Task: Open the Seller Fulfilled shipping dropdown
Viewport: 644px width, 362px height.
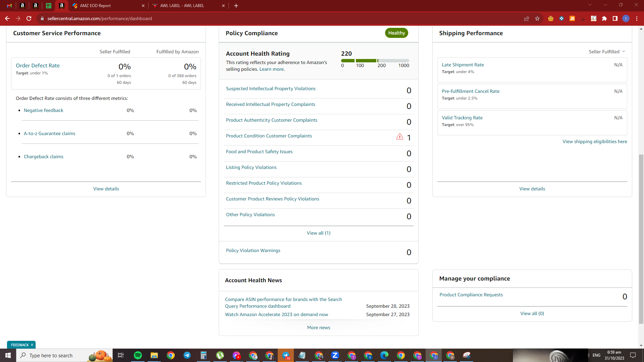Action: (607, 52)
